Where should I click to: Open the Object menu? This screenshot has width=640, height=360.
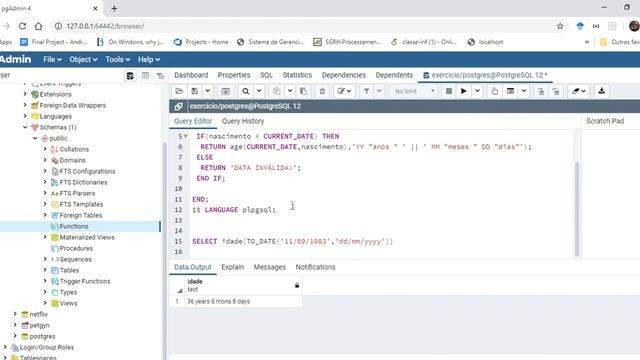(83, 60)
